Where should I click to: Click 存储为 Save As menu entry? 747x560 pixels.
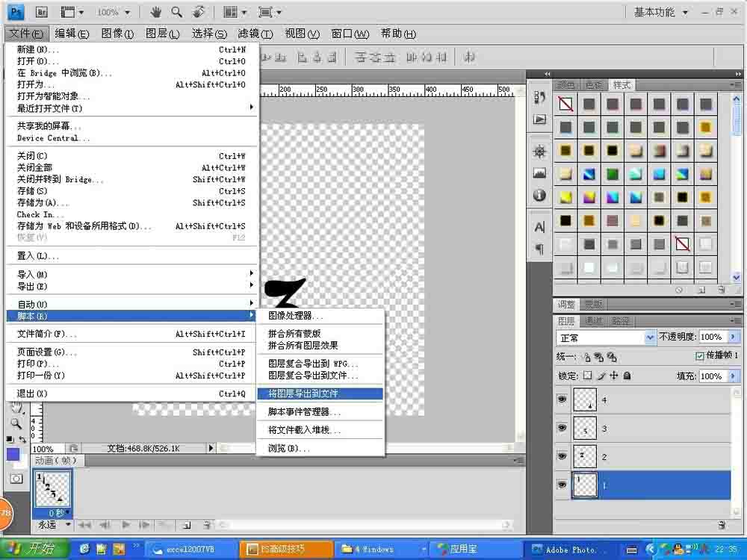37,203
